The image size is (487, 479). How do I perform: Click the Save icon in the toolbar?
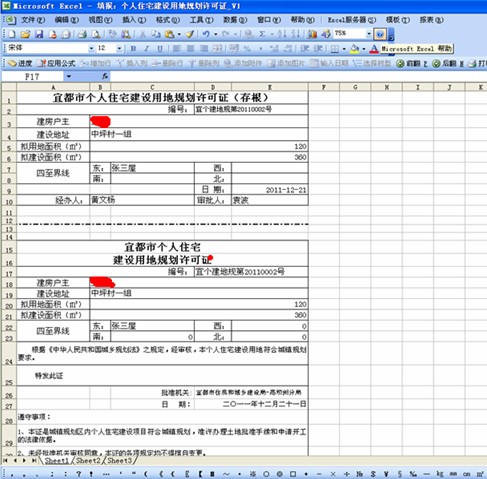coord(39,34)
